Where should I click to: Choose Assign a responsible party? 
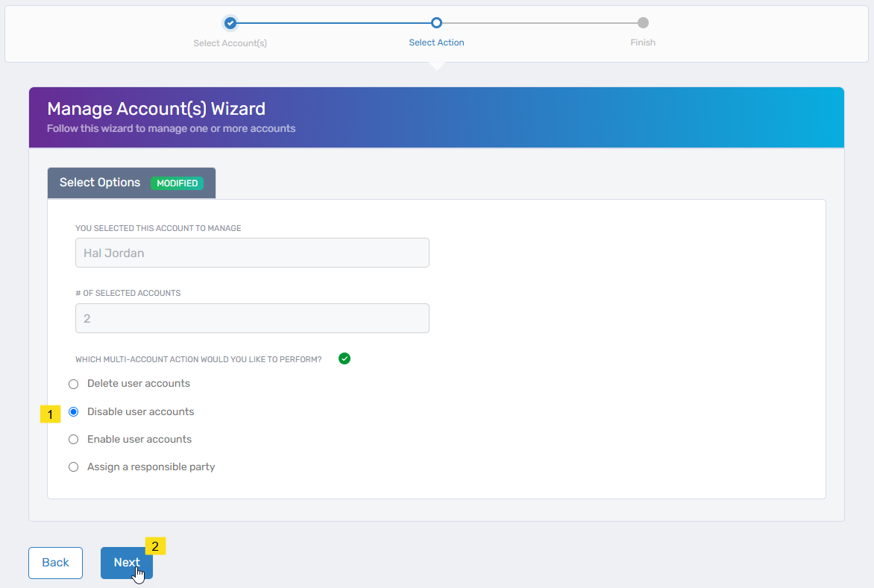click(73, 467)
